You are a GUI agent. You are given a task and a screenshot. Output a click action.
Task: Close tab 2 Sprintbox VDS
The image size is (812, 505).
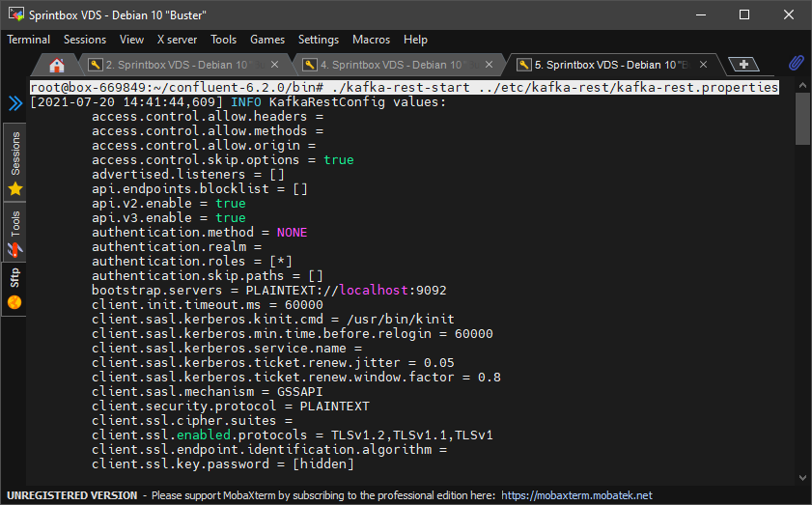[275, 66]
